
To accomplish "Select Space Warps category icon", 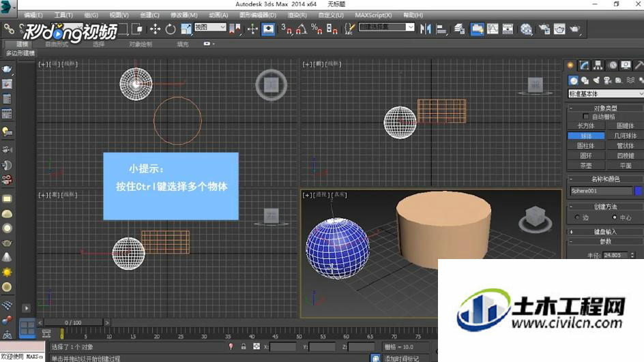I will (630, 80).
